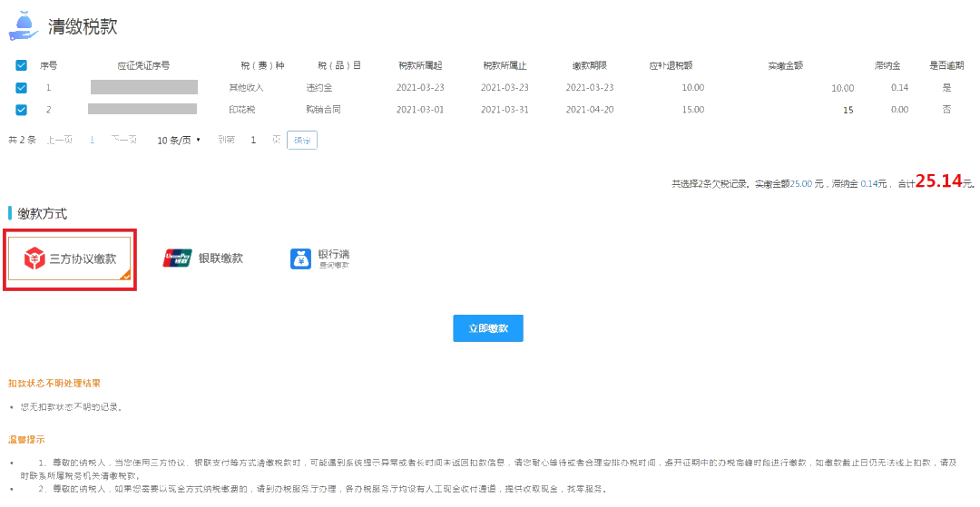The width and height of the screenshot is (980, 507).
Task: Click the 立即缴款 button
Action: tap(488, 328)
